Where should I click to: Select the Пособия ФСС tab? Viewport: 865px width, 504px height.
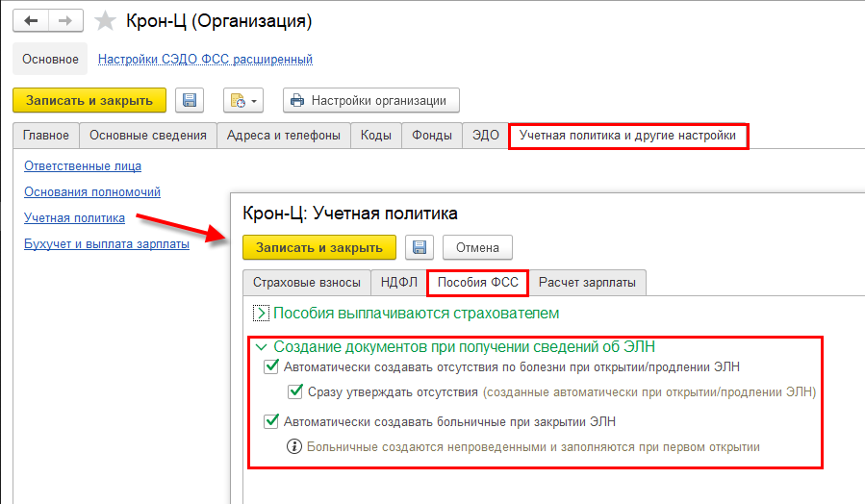pos(478,283)
